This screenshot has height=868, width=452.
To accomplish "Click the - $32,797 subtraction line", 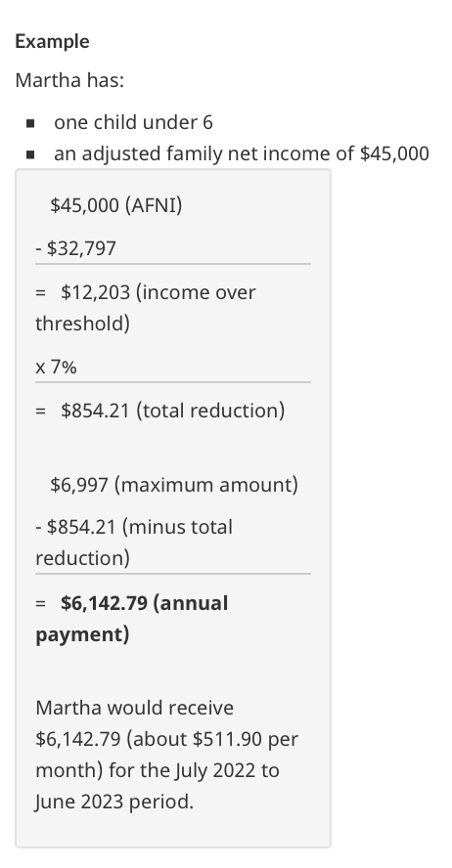I will point(76,248).
